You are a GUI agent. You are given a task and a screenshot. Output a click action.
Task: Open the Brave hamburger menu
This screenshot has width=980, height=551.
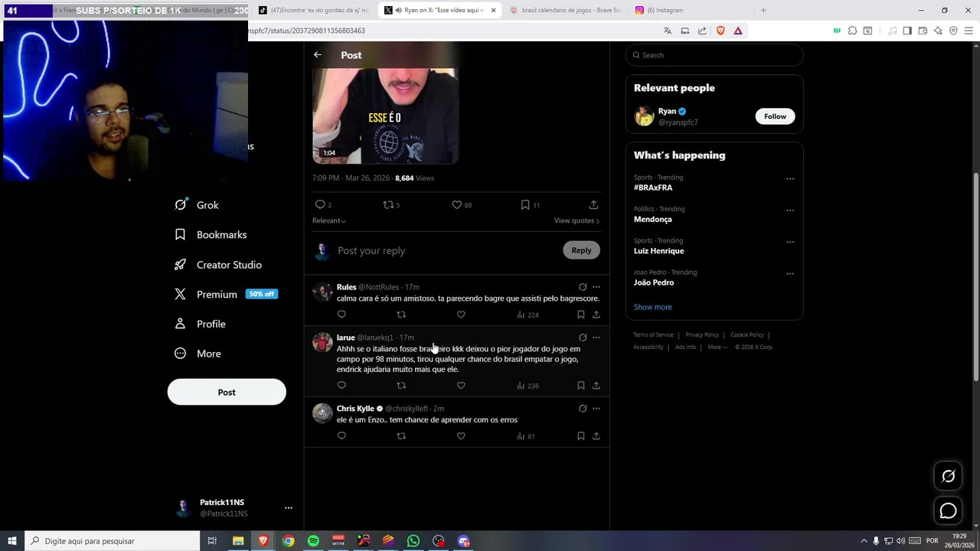coord(969,31)
